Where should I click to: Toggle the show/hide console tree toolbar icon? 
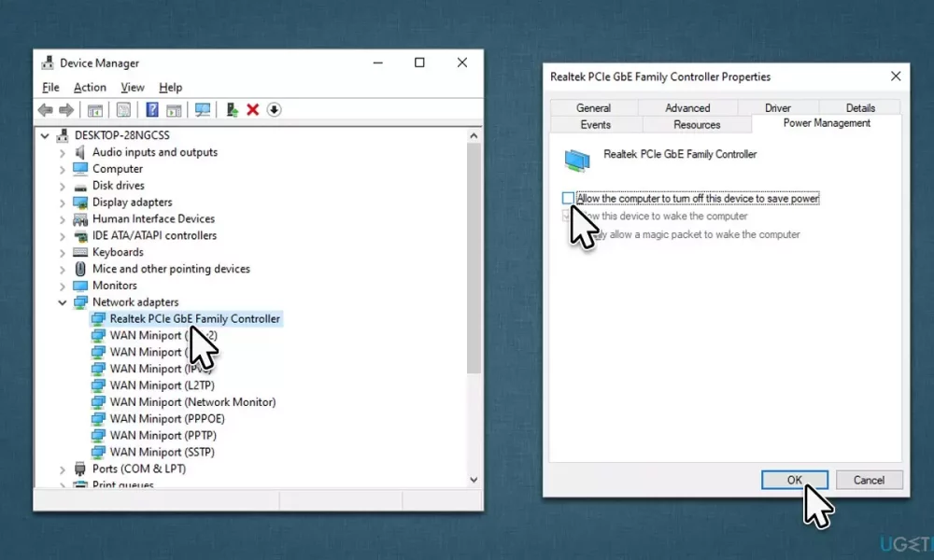[94, 110]
